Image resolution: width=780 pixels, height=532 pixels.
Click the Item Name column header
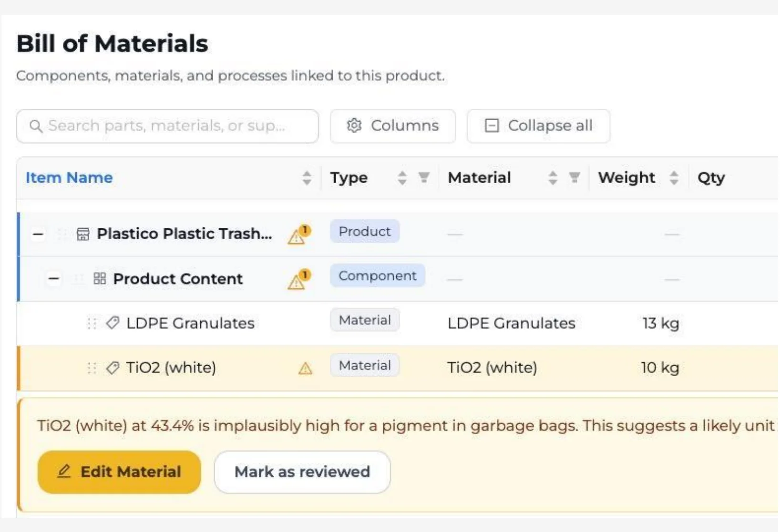pyautogui.click(x=69, y=177)
